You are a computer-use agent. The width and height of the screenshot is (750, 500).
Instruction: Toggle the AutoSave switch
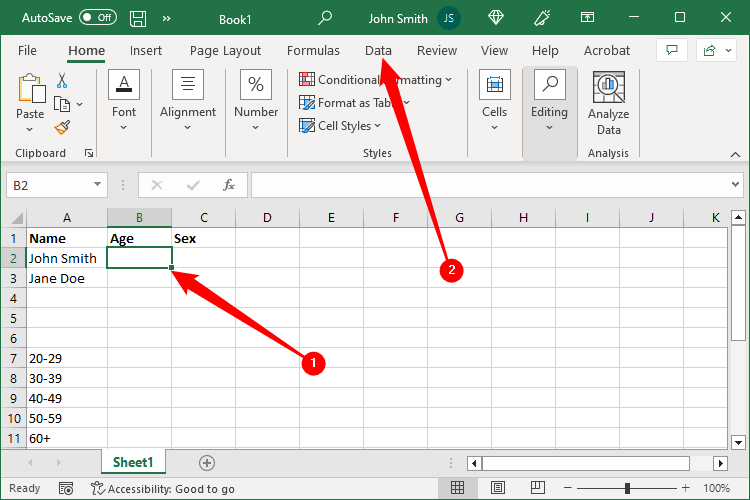[98, 18]
